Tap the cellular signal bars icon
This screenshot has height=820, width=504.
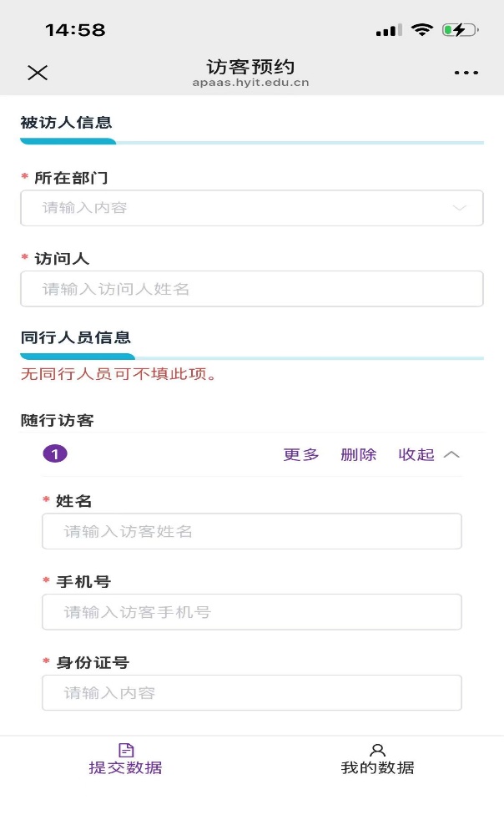click(x=389, y=31)
